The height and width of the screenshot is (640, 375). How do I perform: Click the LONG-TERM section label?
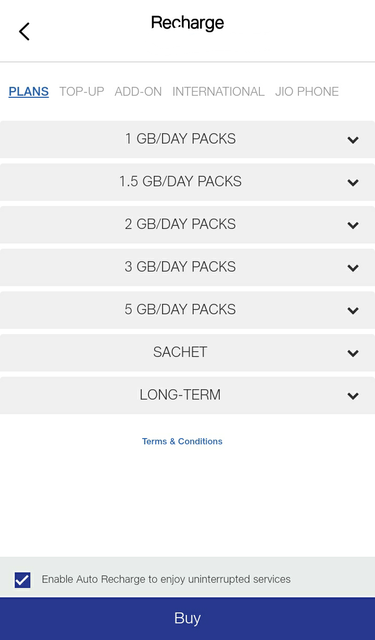click(x=180, y=395)
